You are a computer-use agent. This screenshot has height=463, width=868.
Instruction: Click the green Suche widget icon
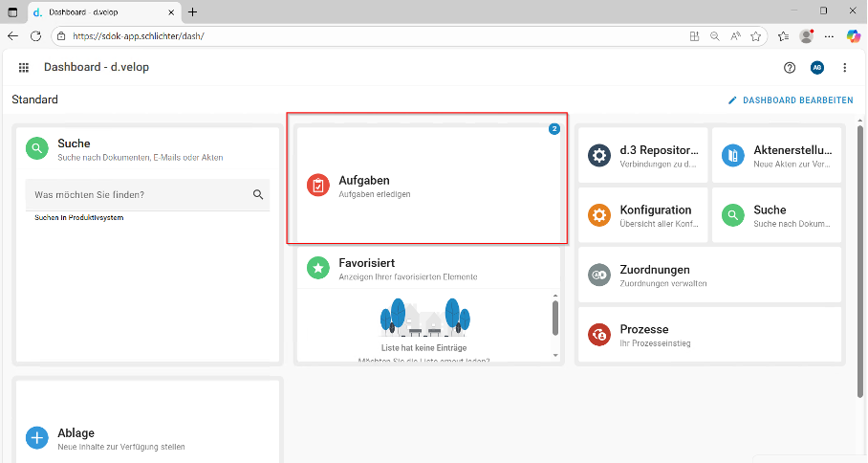(37, 148)
